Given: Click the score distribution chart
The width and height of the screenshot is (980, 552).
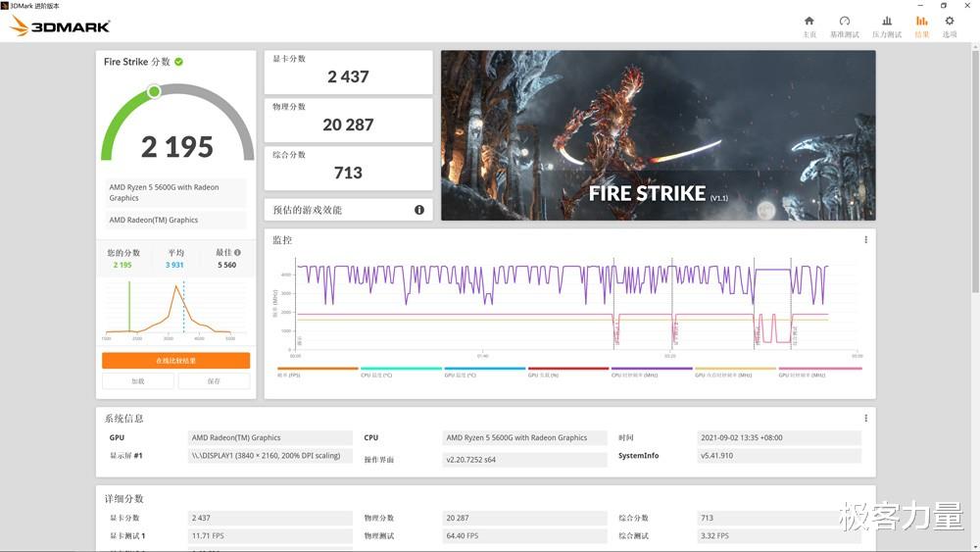Looking at the screenshot, I should (175, 309).
